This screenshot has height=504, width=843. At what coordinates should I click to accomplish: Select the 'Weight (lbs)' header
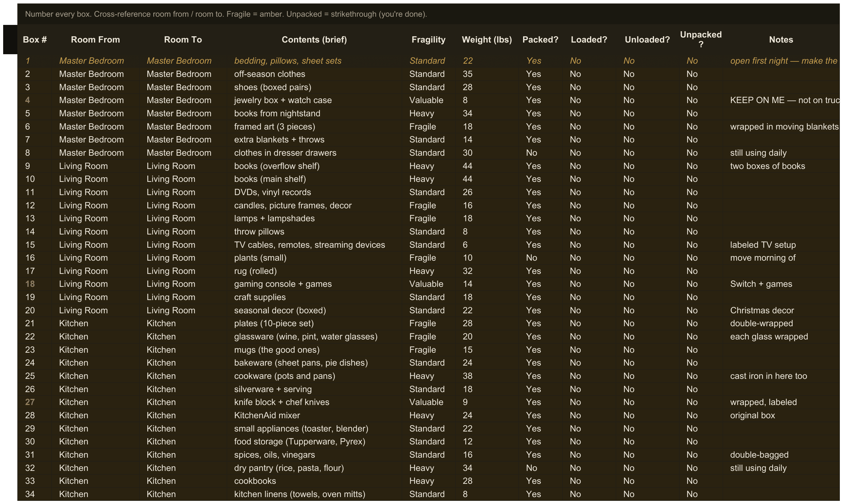coord(486,39)
